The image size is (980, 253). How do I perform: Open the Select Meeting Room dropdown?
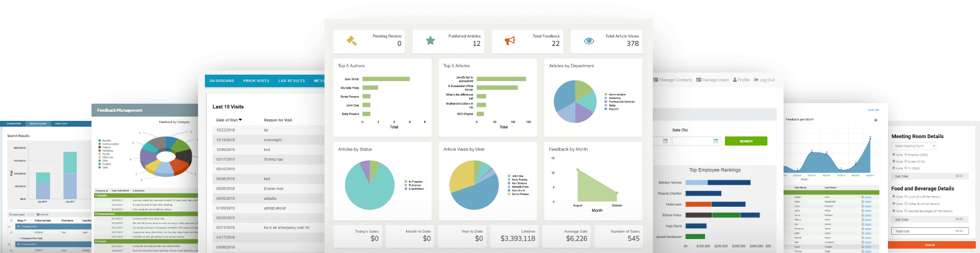pos(914,146)
